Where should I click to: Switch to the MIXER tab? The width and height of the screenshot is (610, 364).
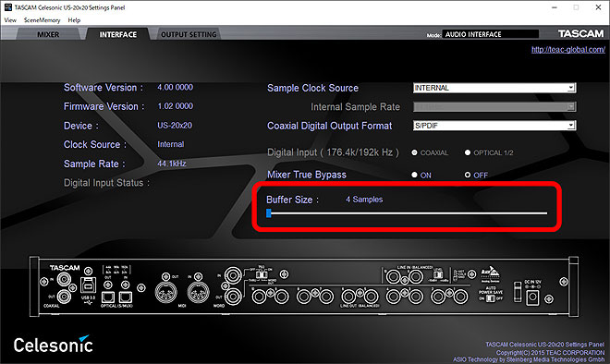(48, 34)
